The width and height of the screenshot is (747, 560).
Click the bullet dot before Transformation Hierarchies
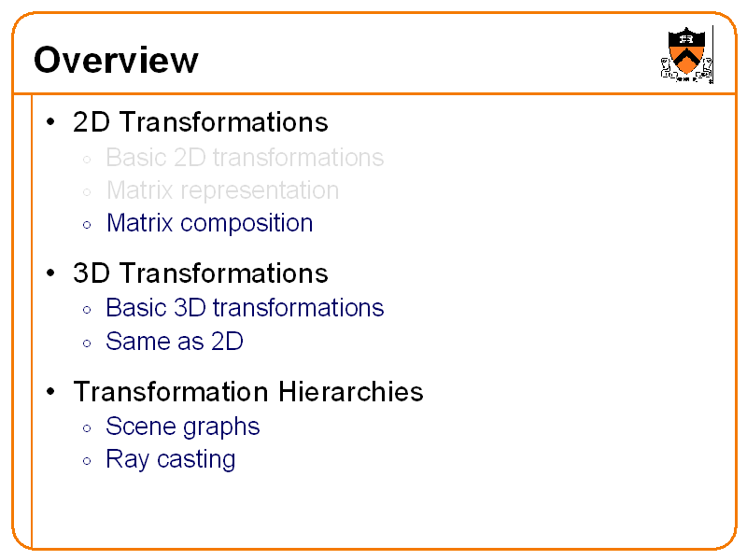51,393
